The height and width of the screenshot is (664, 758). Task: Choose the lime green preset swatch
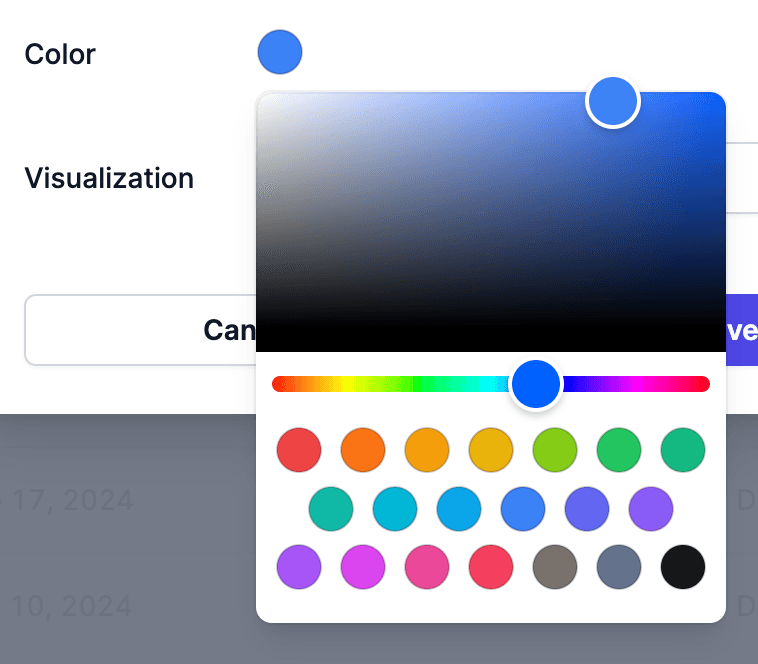[x=555, y=450]
